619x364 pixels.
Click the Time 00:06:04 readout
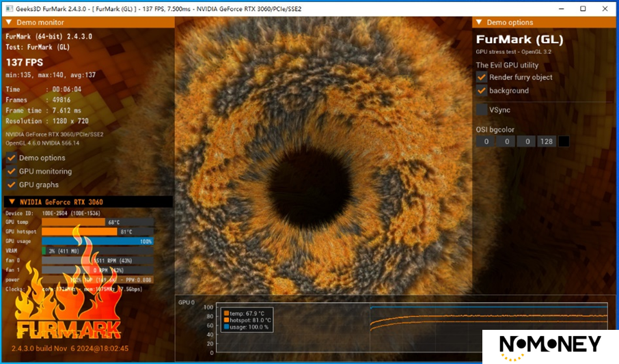coord(44,89)
